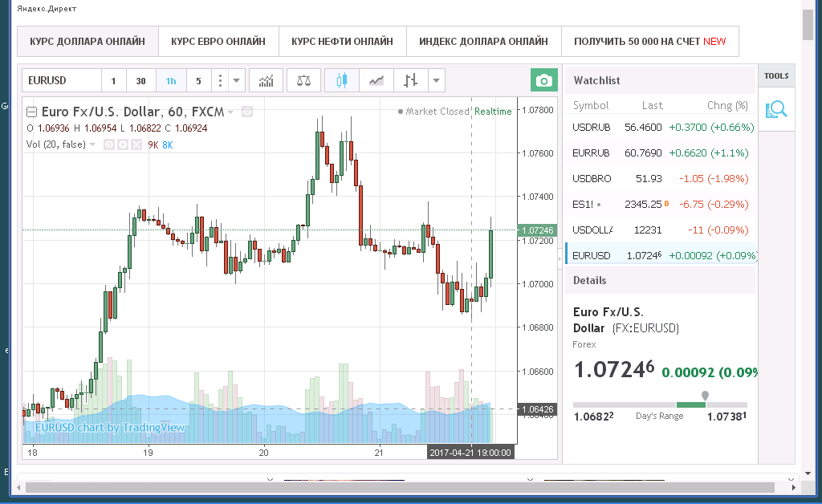The height and width of the screenshot is (504, 822).
Task: Select the Candles chart style icon
Action: 342,81
